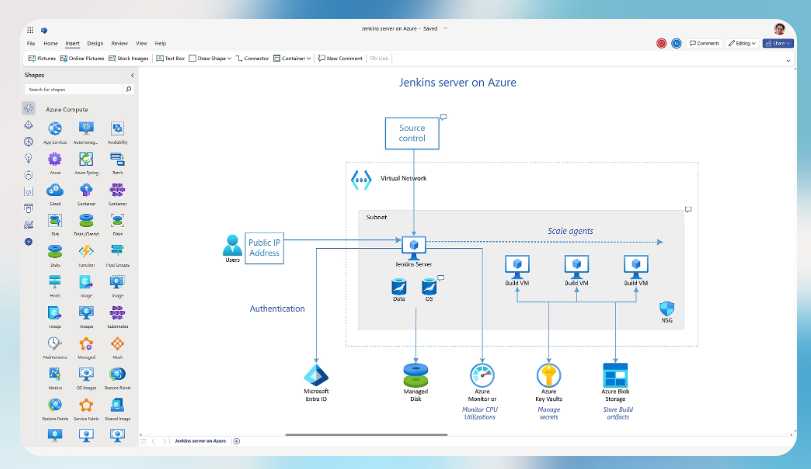Click the search magnifier in Shapes panel
Screen dimensions: 811x469
[129, 89]
